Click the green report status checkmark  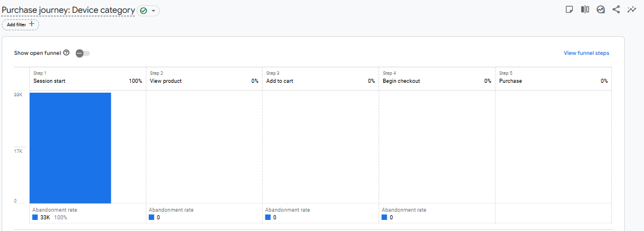point(143,11)
